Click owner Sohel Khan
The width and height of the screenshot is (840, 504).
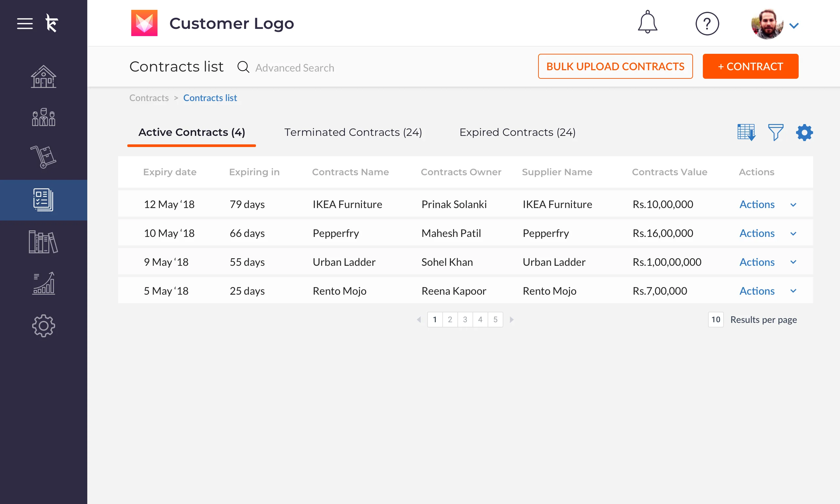point(447,262)
